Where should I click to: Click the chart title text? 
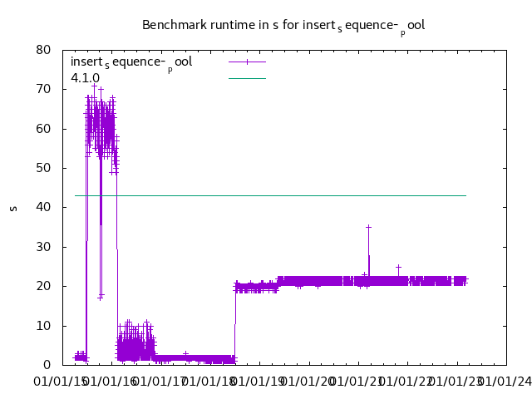(x=283, y=25)
